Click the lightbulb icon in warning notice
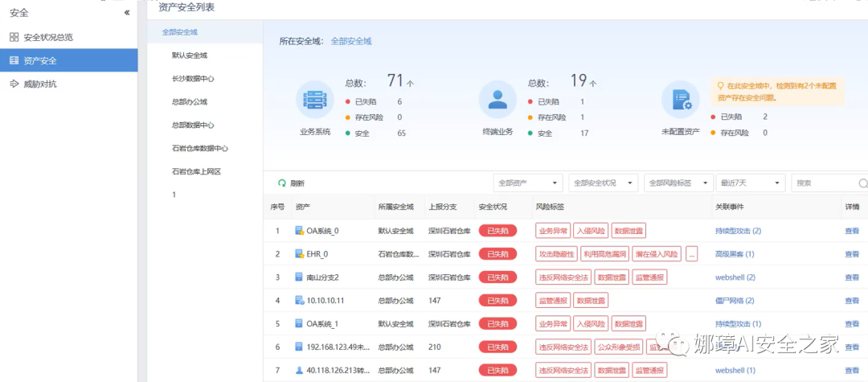This screenshot has height=382, width=868. coord(721,86)
